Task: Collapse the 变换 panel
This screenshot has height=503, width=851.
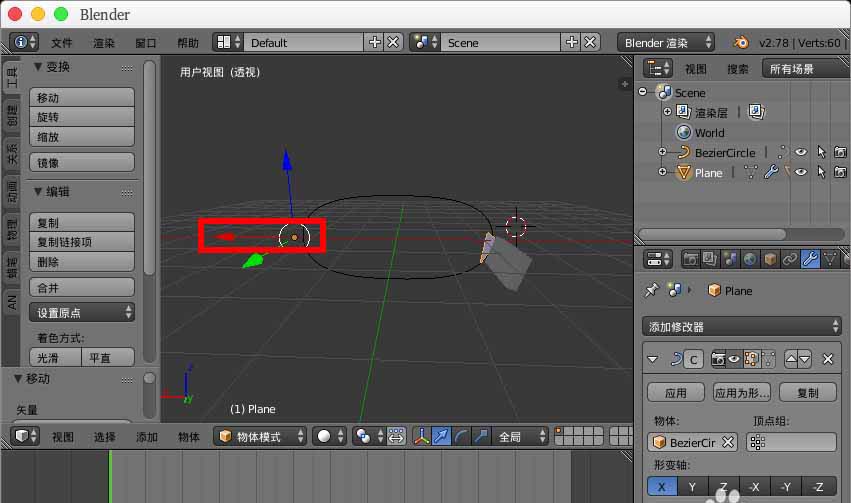Action: (x=38, y=66)
